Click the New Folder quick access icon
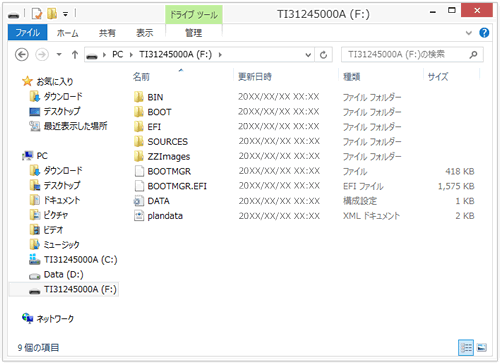This screenshot has height=363, width=500. [x=52, y=14]
